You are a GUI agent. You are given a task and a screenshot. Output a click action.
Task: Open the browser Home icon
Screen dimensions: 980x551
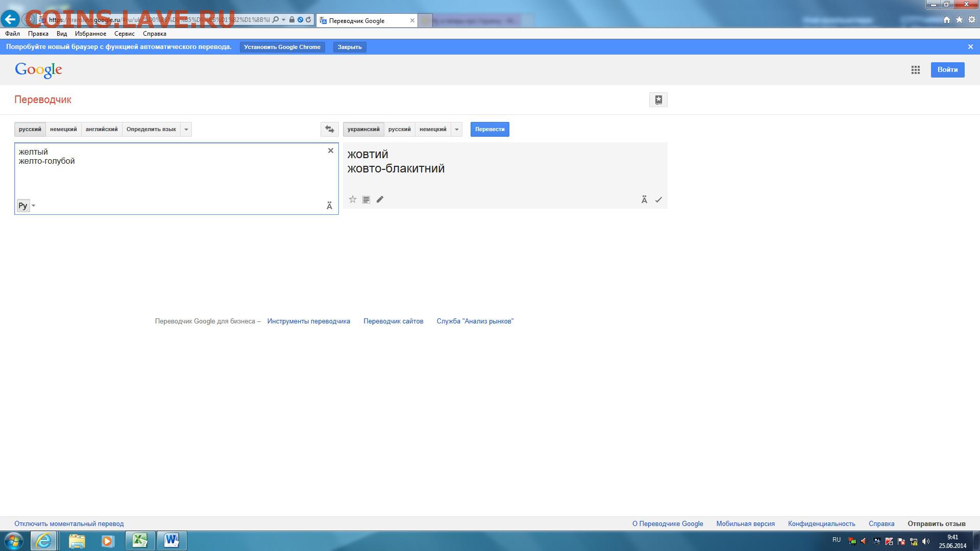(x=947, y=20)
